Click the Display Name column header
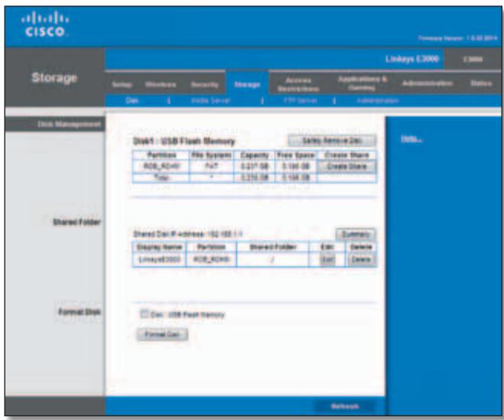Image resolution: width=504 pixels, height=420 pixels. click(x=159, y=247)
